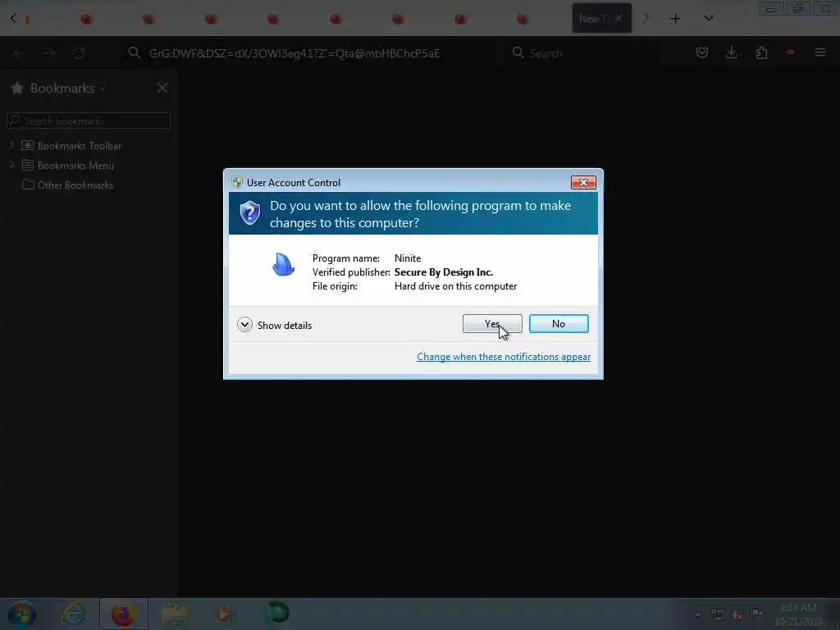Open the List all tabs dropdown
This screenshot has height=630, width=840.
point(708,19)
